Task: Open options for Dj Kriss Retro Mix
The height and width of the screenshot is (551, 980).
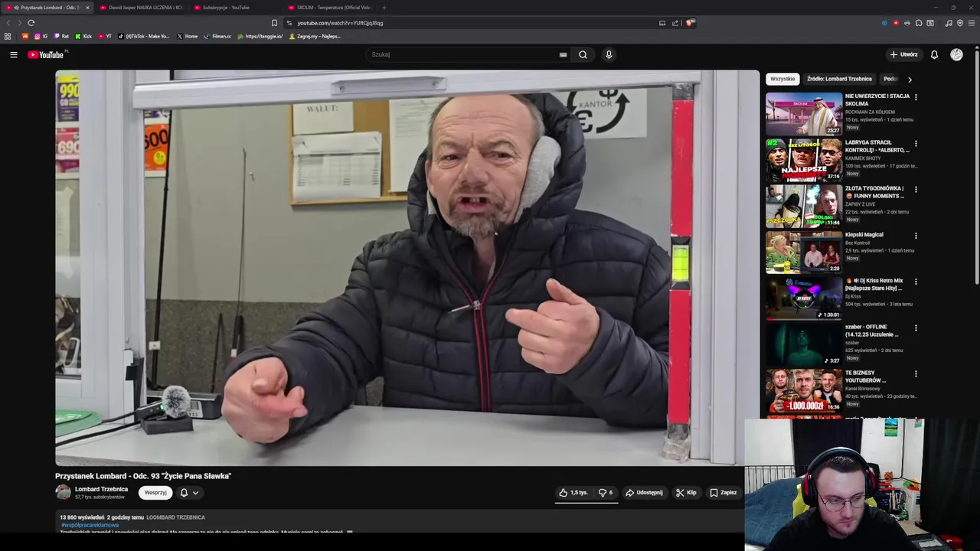Action: click(x=916, y=282)
